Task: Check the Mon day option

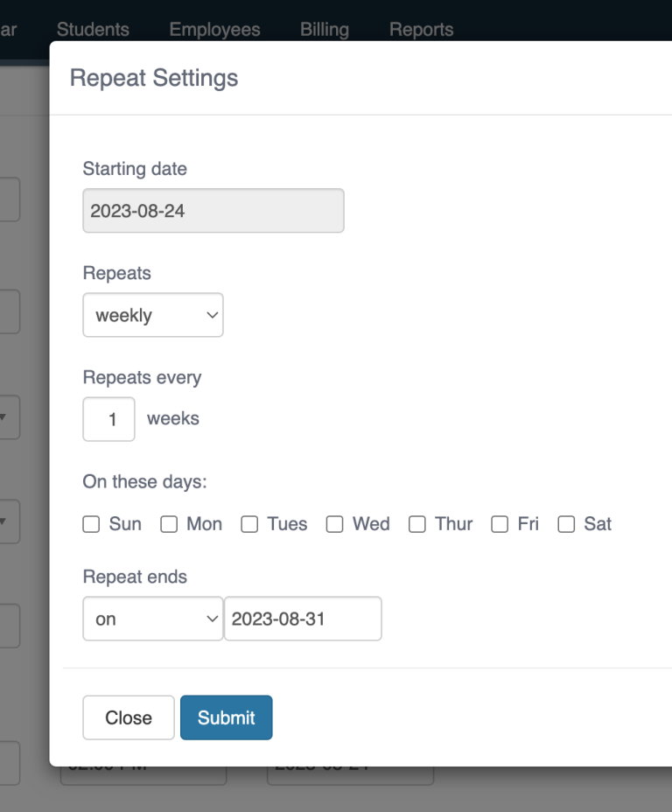Action: click(169, 524)
